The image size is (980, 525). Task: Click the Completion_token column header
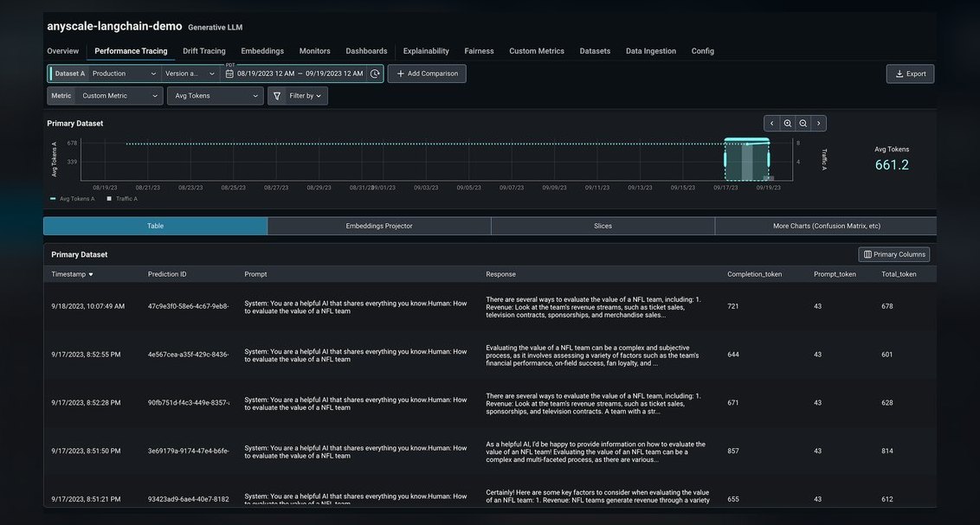754,275
